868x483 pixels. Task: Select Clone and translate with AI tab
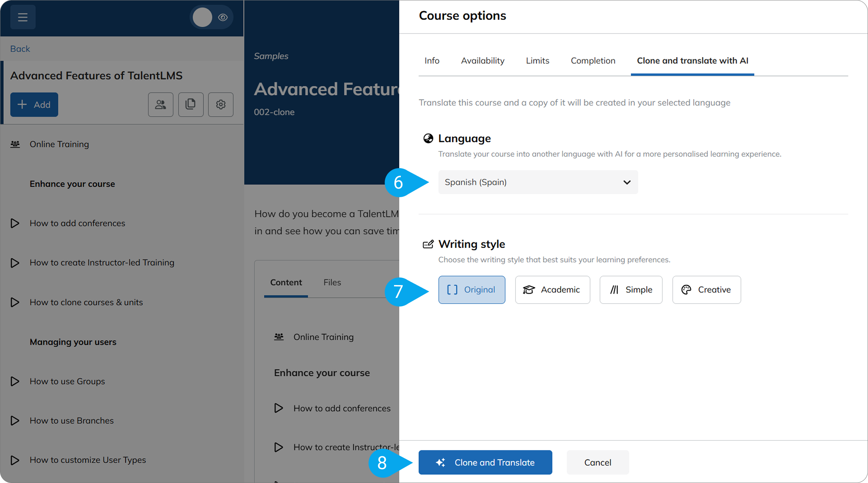(x=692, y=61)
